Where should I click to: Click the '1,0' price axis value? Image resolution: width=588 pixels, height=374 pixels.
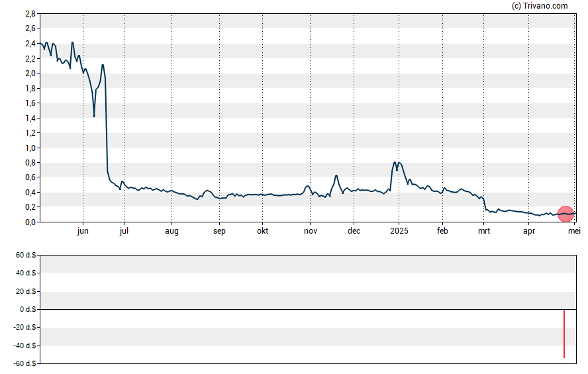[x=30, y=148]
